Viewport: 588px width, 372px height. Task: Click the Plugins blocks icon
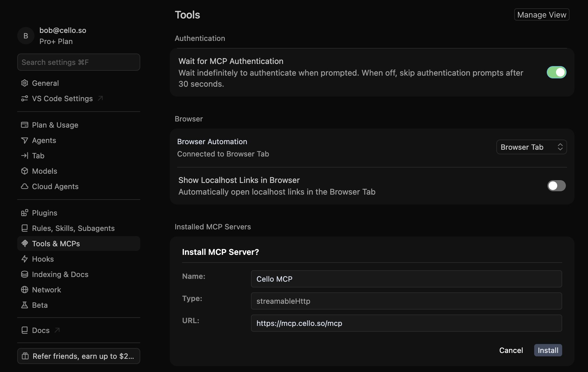tap(25, 213)
